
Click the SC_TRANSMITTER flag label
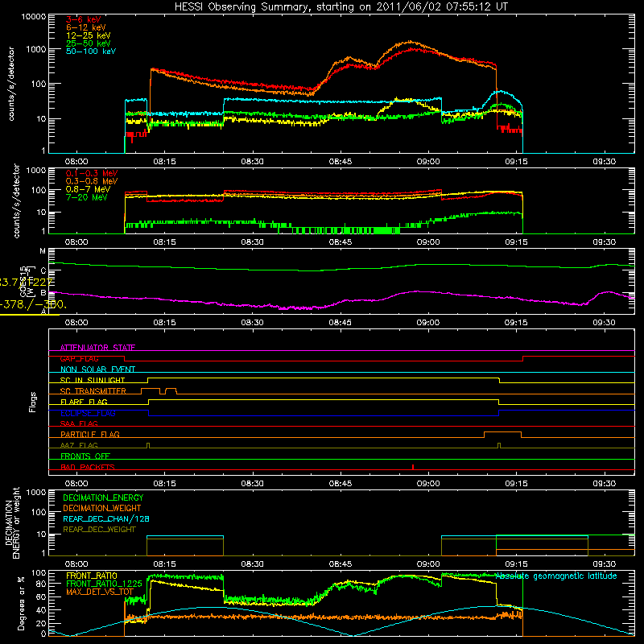pyautogui.click(x=93, y=390)
